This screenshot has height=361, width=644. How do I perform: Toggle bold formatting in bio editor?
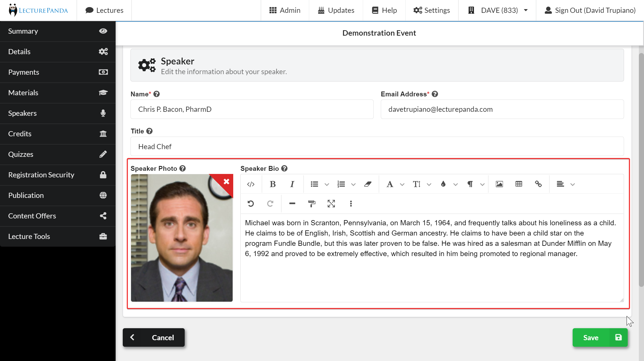273,184
